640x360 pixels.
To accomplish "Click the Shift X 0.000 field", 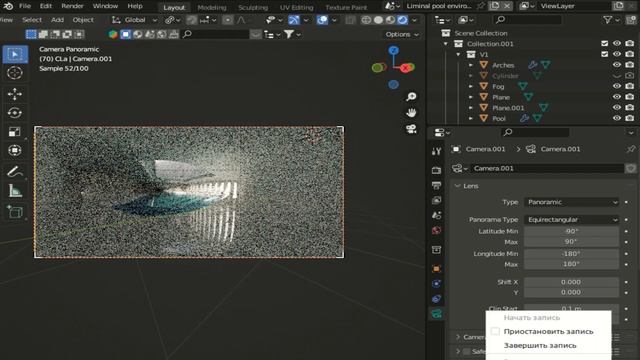I will (571, 282).
